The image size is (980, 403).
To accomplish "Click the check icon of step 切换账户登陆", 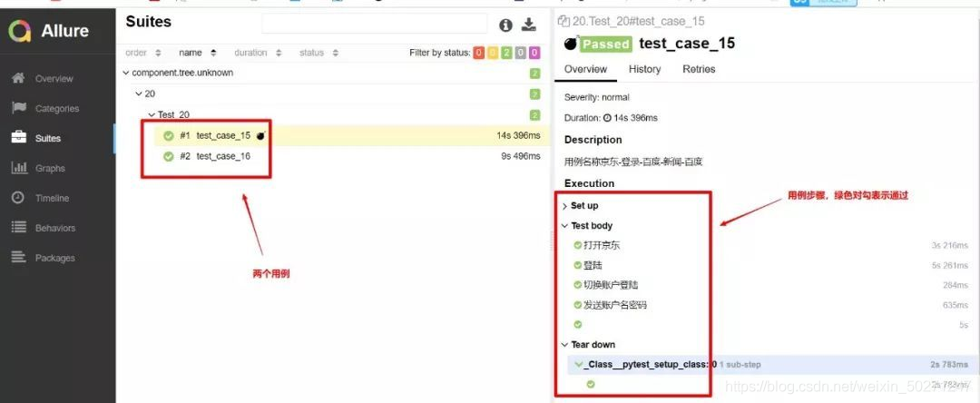I will (x=577, y=285).
